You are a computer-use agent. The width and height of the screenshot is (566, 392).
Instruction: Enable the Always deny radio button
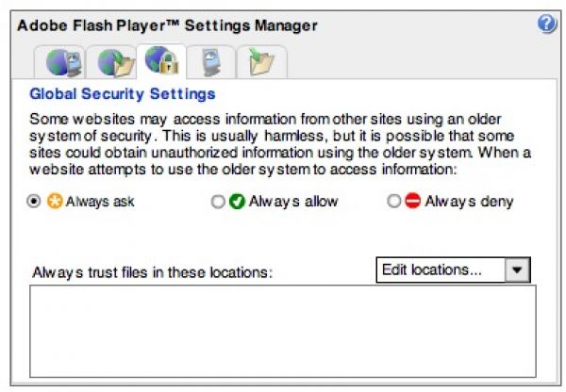(x=395, y=202)
